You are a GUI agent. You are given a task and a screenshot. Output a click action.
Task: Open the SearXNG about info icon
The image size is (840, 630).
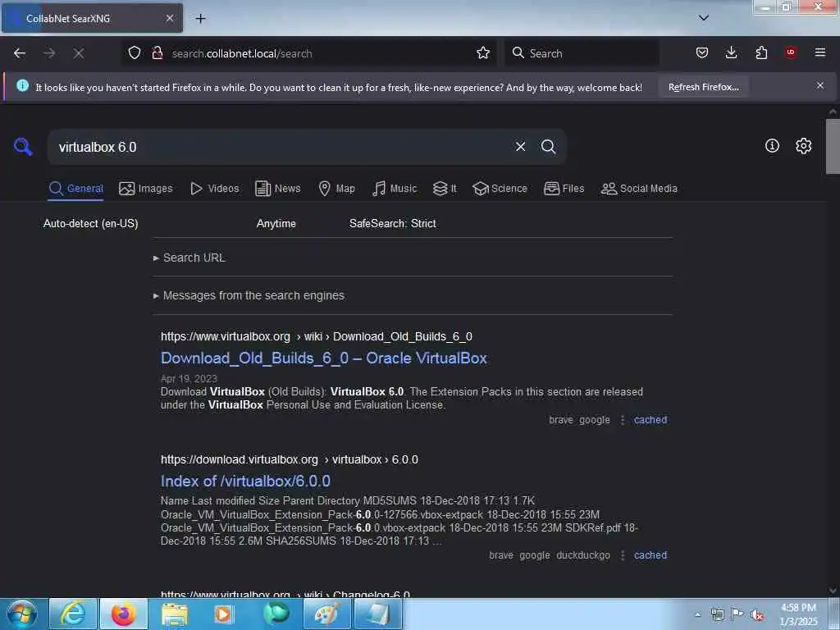click(x=772, y=146)
